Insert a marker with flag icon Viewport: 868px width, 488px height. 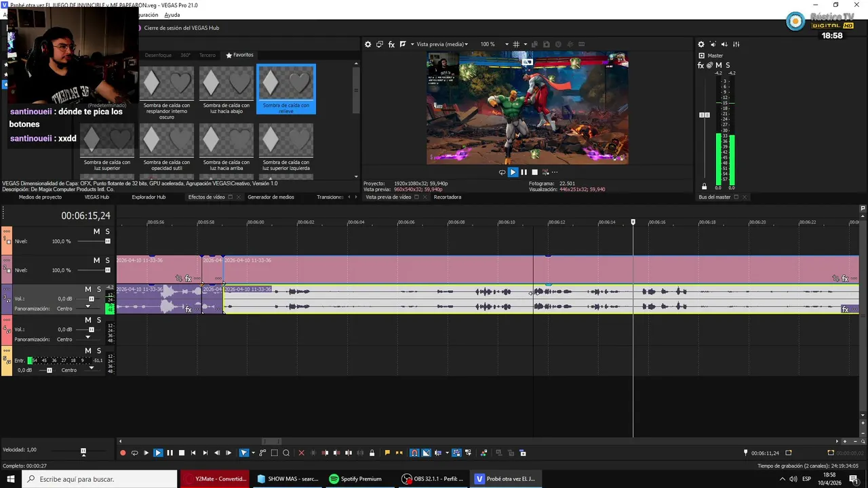pyautogui.click(x=387, y=453)
